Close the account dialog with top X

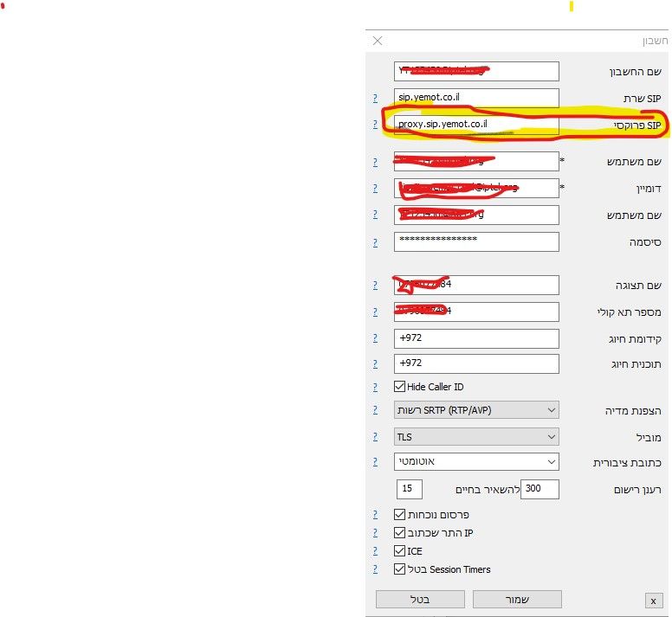(378, 41)
